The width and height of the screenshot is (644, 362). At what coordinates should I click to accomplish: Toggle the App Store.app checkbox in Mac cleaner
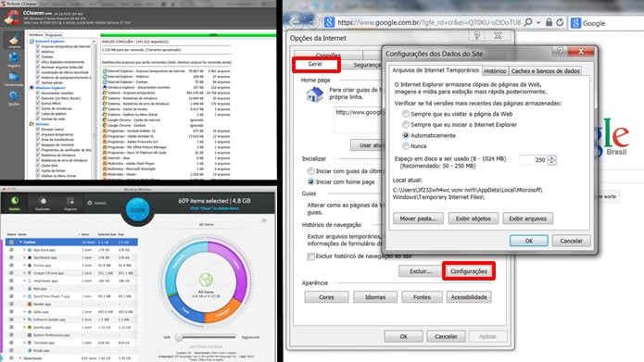pos(11,250)
